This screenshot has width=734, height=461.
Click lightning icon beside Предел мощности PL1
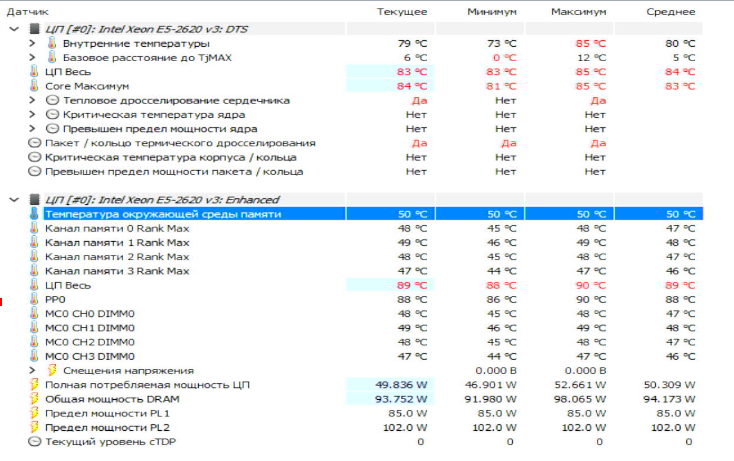34,413
